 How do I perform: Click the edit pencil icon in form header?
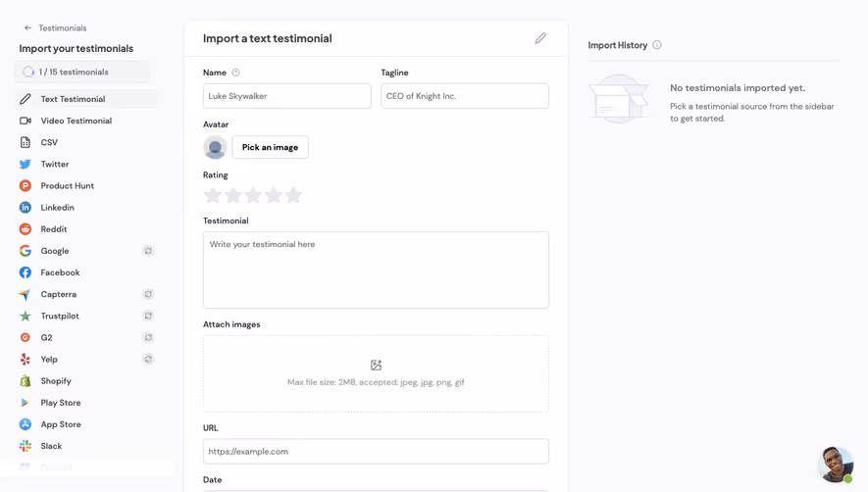540,38
